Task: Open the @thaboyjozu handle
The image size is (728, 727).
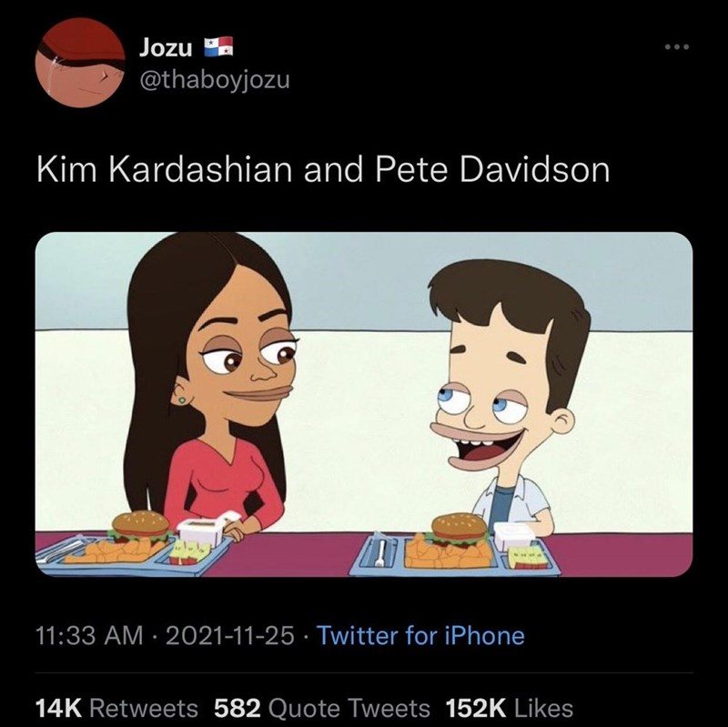Action: (215, 79)
